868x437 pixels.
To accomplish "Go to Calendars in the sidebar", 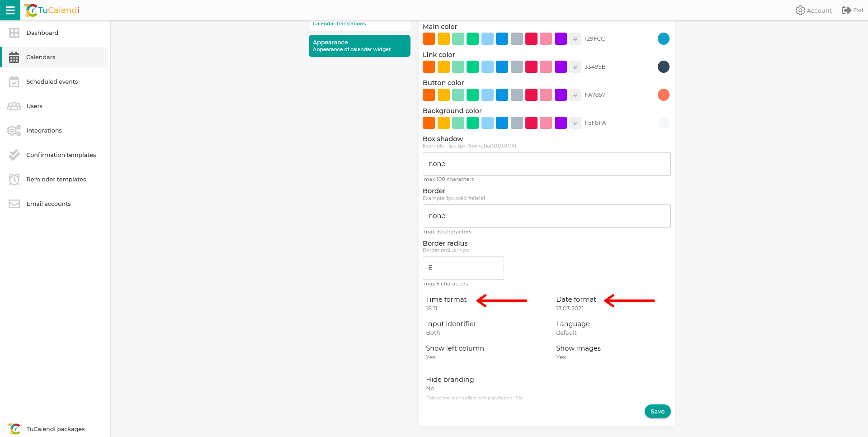I will [x=41, y=57].
